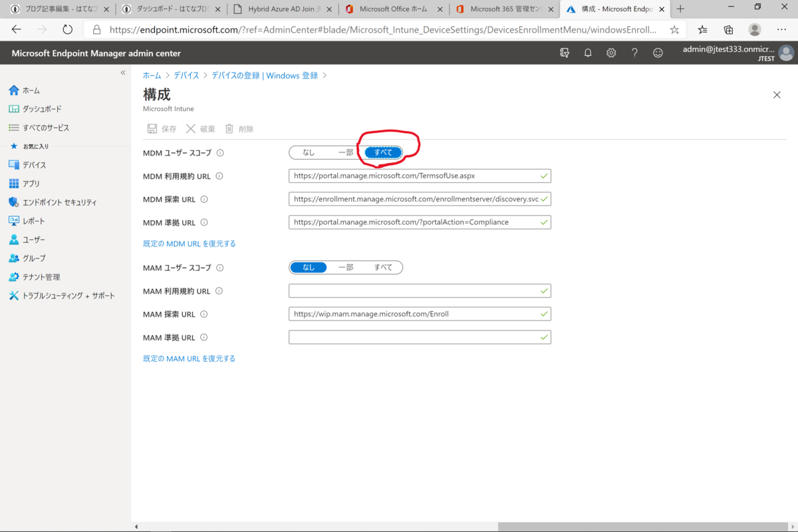The width and height of the screenshot is (798, 532).
Task: Click the 保存 save button
Action: [x=162, y=129]
